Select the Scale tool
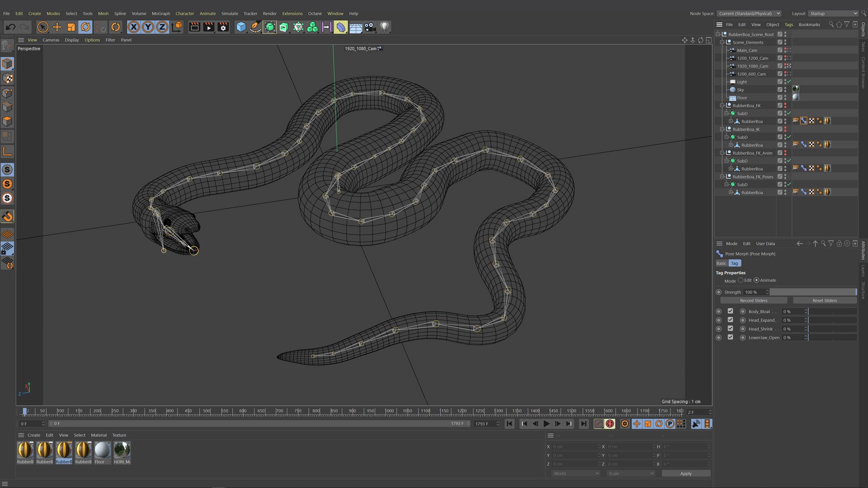This screenshot has width=868, height=488. [x=71, y=27]
